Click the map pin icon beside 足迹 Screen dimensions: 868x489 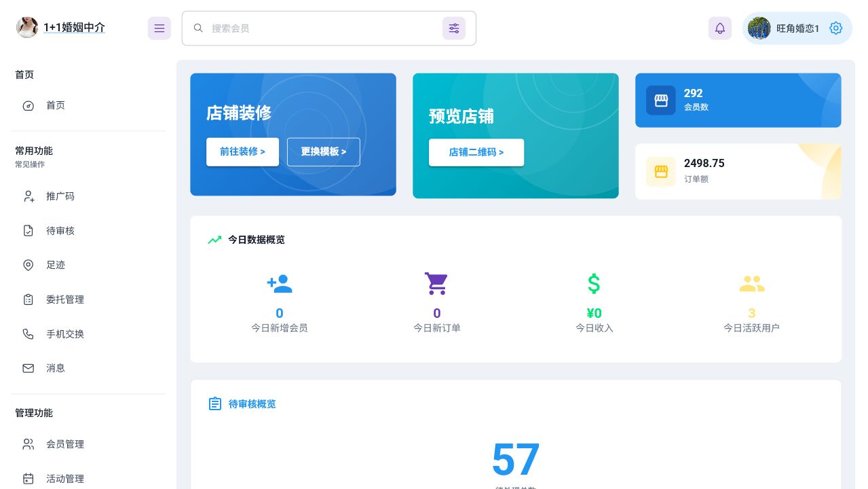click(28, 265)
